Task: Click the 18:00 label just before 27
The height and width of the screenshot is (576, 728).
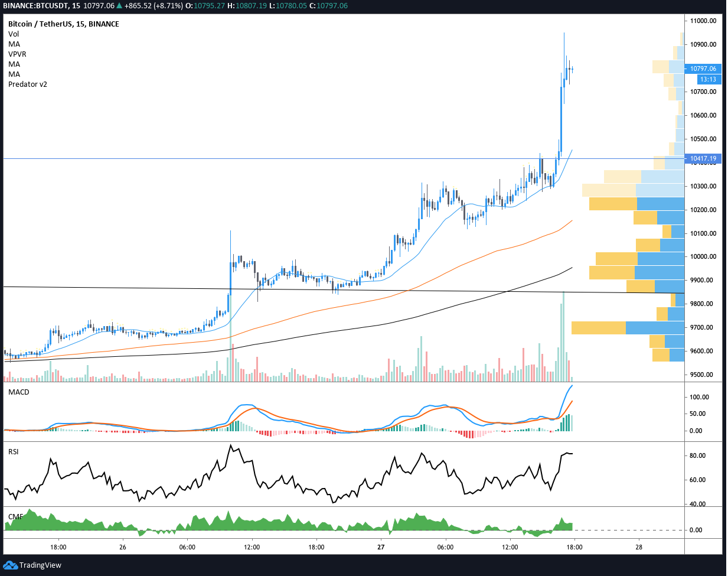Action: tap(316, 547)
